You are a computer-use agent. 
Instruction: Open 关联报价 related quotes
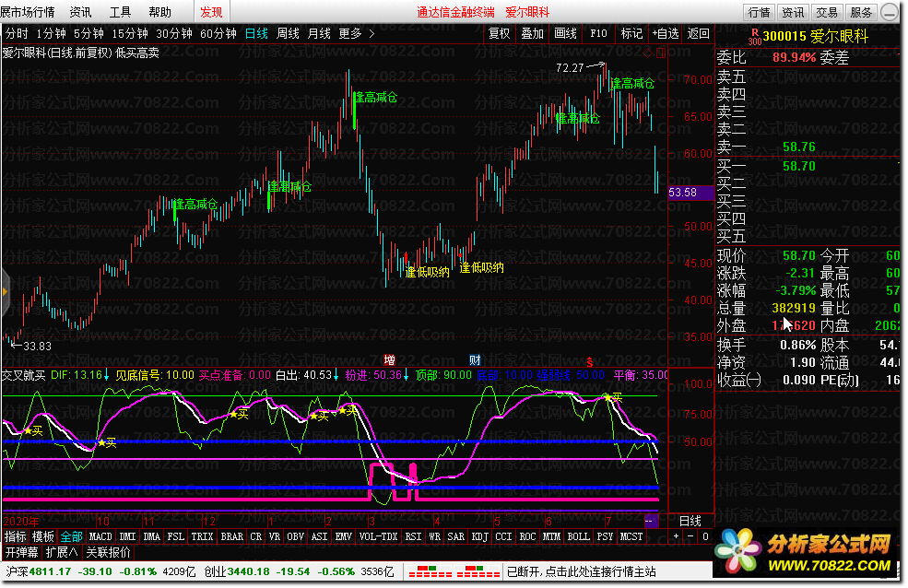(108, 552)
